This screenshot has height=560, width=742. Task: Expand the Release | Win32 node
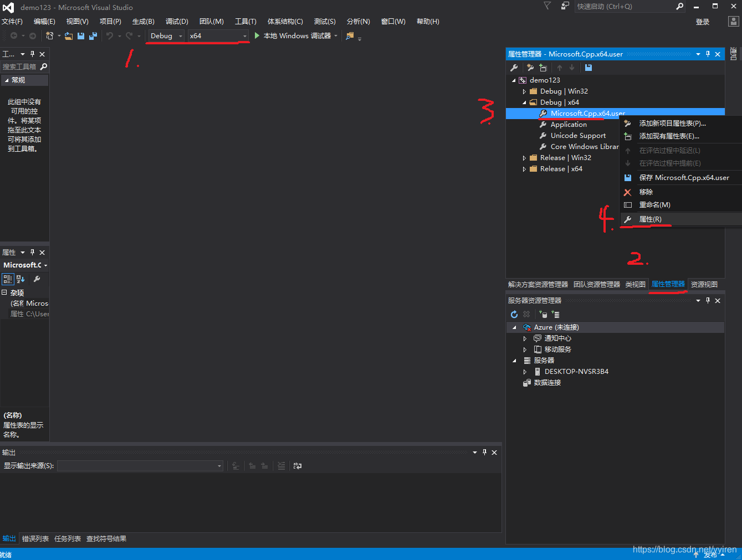524,158
